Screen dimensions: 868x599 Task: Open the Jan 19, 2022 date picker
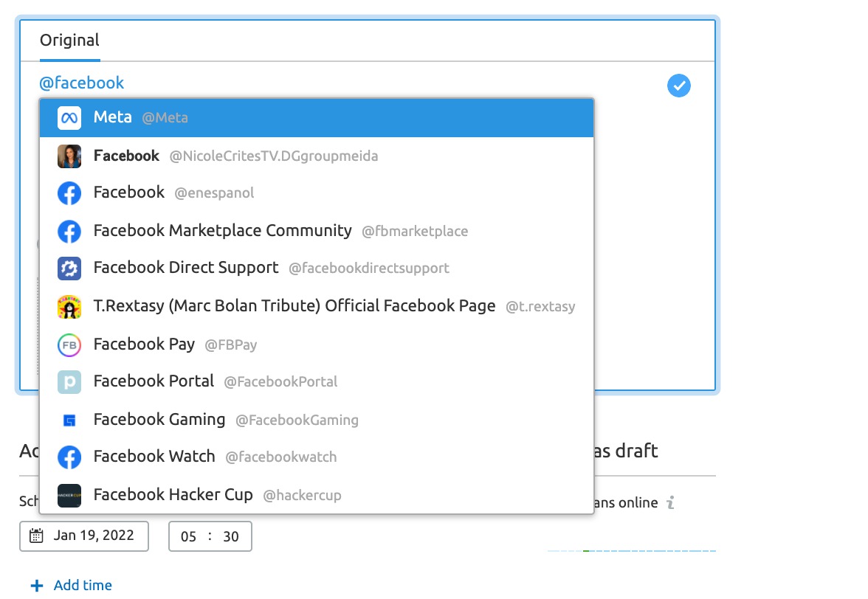pos(84,536)
